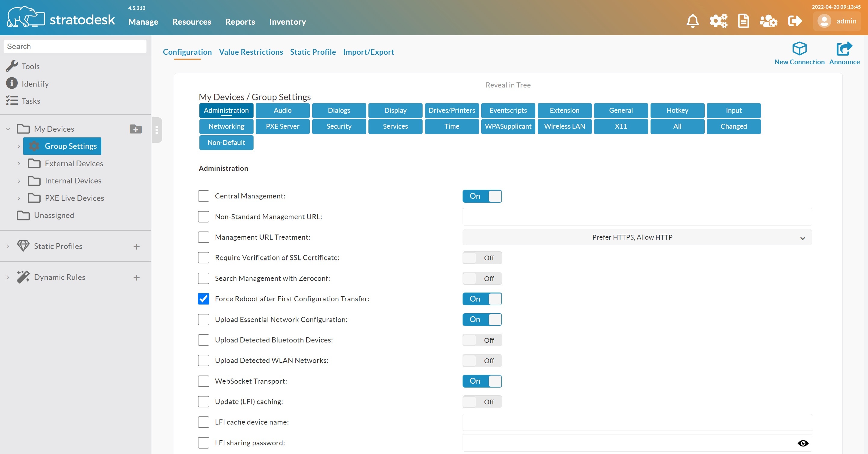Click the Tasks checklist icon
Screen dimensions: 868x454
click(12, 101)
